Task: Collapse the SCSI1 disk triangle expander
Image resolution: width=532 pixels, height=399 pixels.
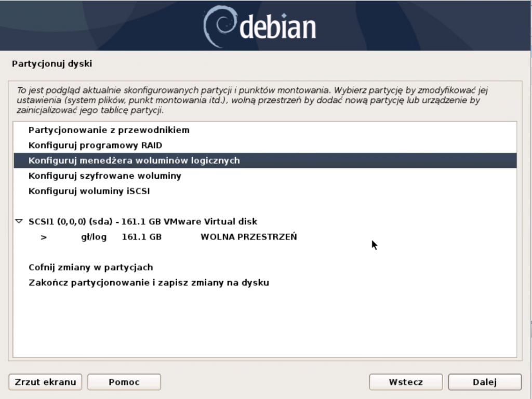Action: [x=19, y=221]
